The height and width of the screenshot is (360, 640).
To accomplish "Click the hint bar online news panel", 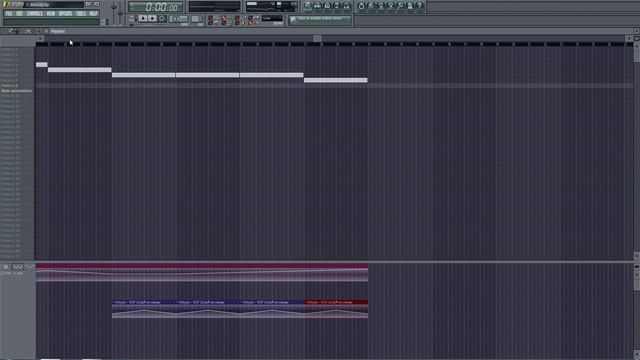I will 320,20.
